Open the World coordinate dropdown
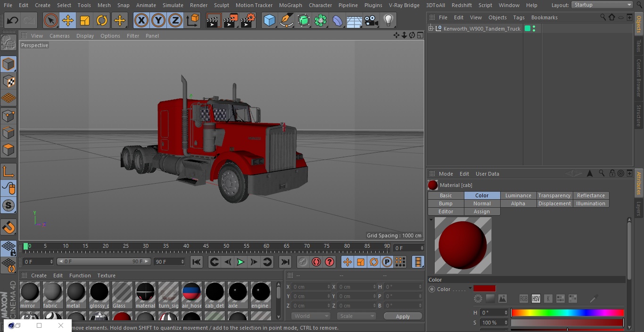644x332 pixels. pyautogui.click(x=311, y=316)
